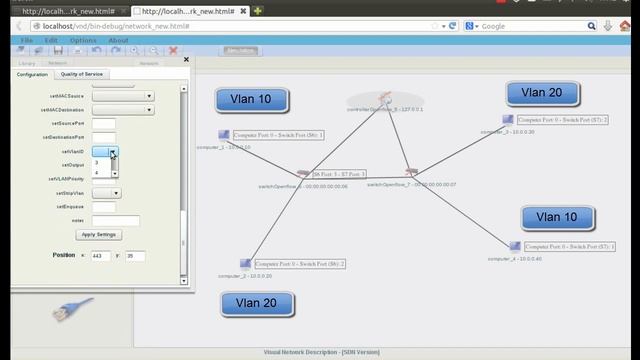Screen dimensions: 640x360
Task: Close the configuration panel with the X
Action: pos(186,60)
